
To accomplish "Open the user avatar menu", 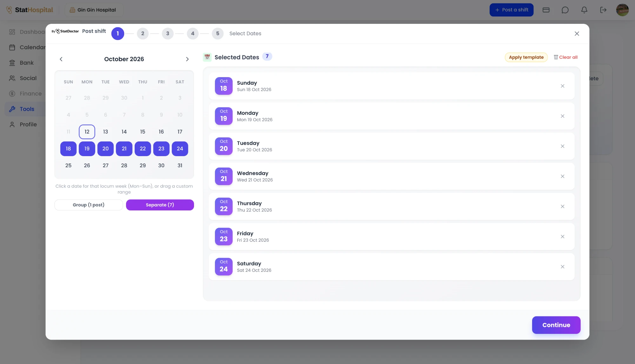I will [622, 10].
